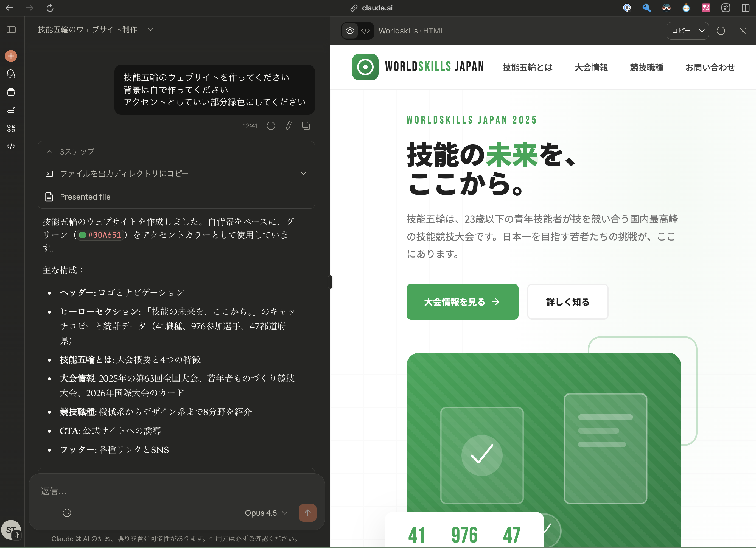
Task: Click the document card in hero illustration
Action: point(605,448)
